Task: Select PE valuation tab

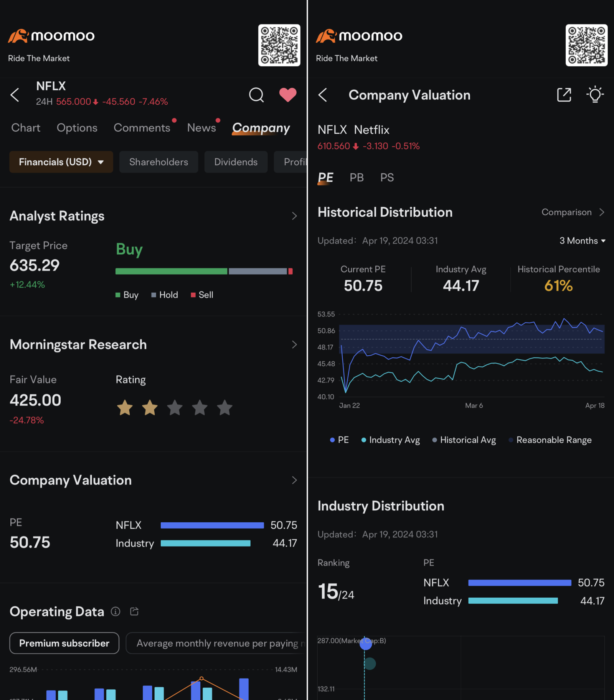Action: pyautogui.click(x=325, y=178)
